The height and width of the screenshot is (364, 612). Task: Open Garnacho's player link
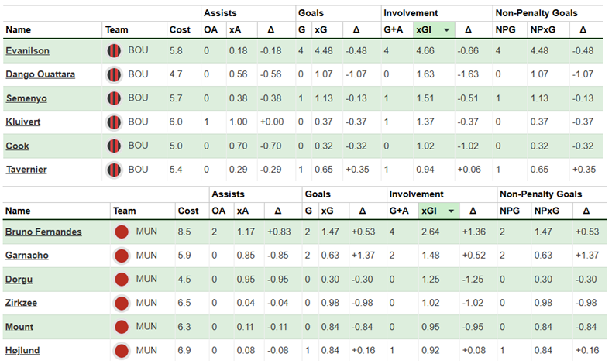coord(27,256)
